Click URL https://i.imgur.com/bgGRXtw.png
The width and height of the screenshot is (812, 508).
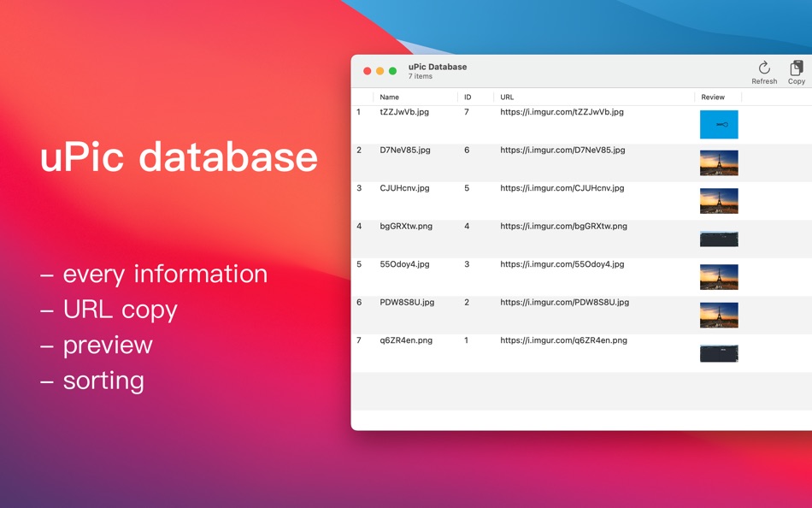[x=563, y=226]
